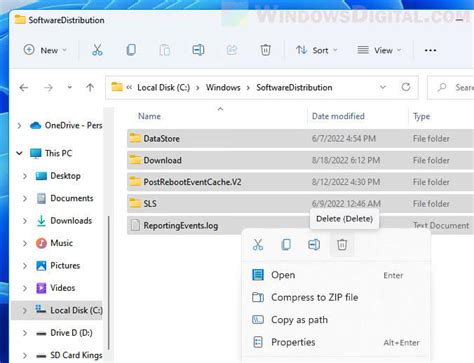This screenshot has width=474, height=363.
Task: Expand the Local Disk (C:) tree node
Action: pyautogui.click(x=25, y=310)
